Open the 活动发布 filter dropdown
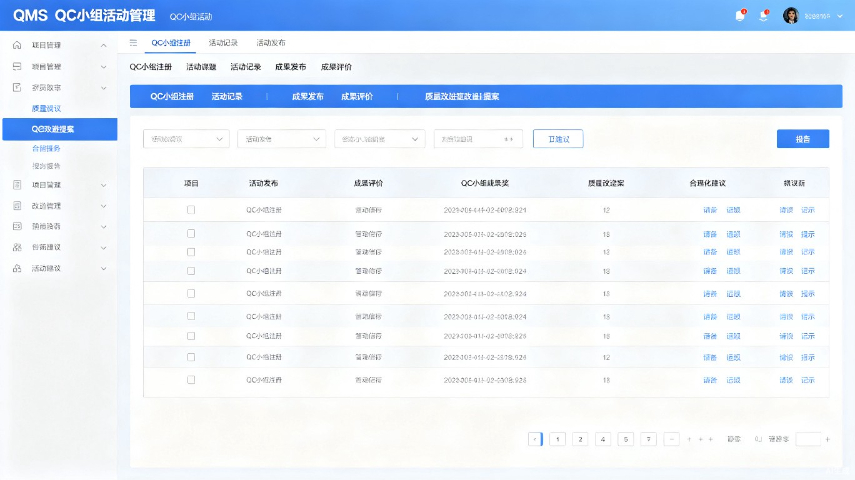The image size is (855, 480). point(281,139)
